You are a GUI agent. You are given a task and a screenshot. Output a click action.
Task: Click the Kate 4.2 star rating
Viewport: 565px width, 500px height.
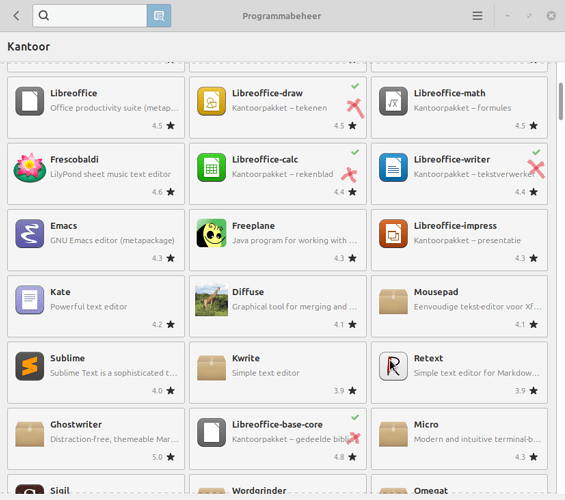(x=163, y=324)
